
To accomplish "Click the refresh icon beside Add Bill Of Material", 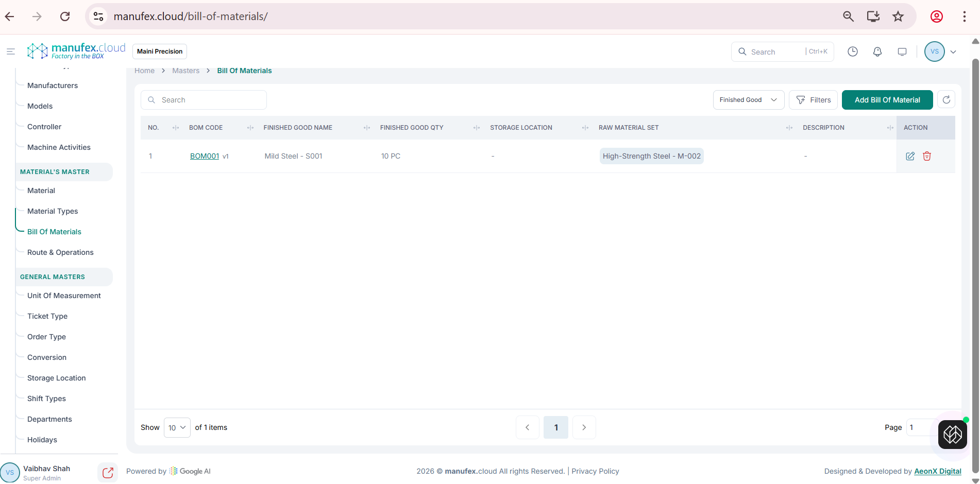I will (946, 100).
